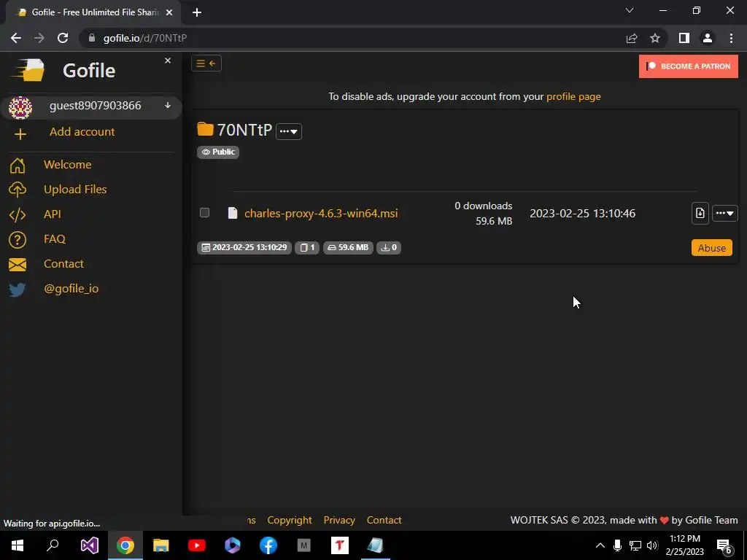Click the Welcome home icon
Viewport: 747px width, 560px height.
pos(18,166)
